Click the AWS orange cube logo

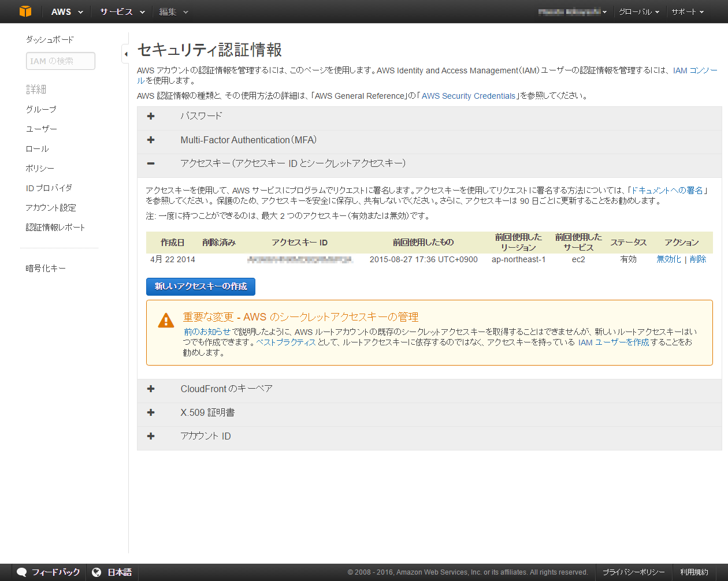[x=25, y=12]
